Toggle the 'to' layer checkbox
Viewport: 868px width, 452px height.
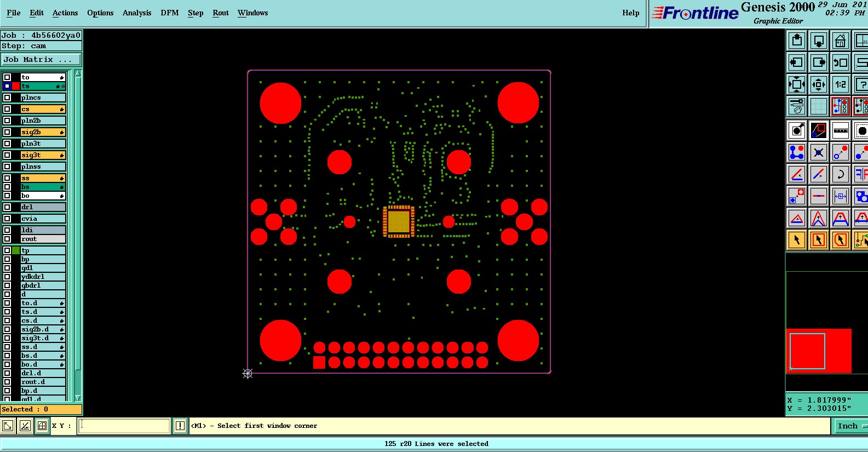[x=7, y=77]
